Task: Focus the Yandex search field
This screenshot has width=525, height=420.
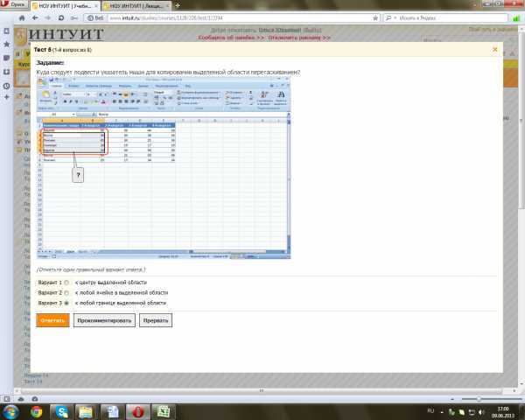Action: pyautogui.click(x=452, y=17)
